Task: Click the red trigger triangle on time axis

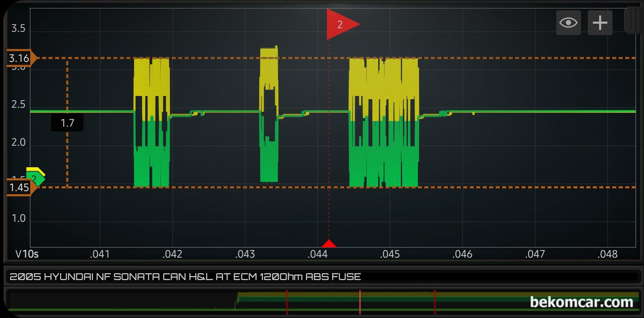Action: pos(329,244)
